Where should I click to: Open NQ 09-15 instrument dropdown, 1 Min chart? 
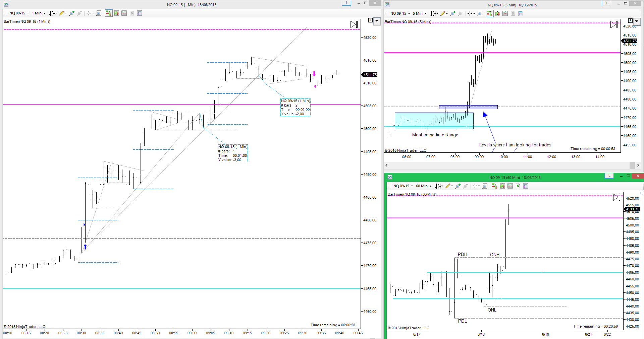19,13
